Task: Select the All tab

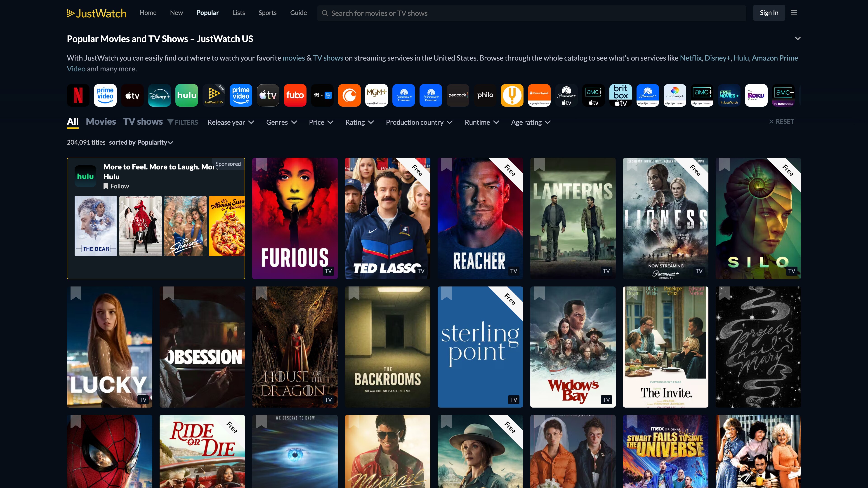Action: (73, 122)
